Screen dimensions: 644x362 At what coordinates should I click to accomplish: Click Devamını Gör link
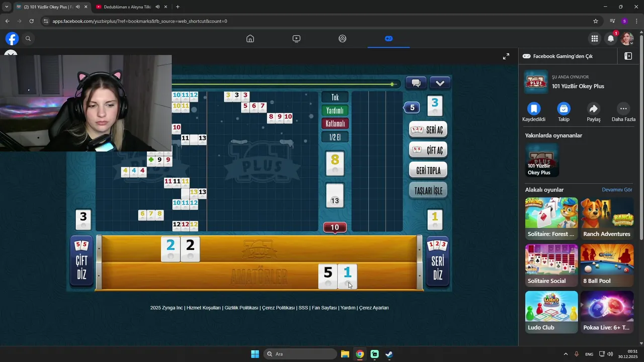pyautogui.click(x=617, y=190)
